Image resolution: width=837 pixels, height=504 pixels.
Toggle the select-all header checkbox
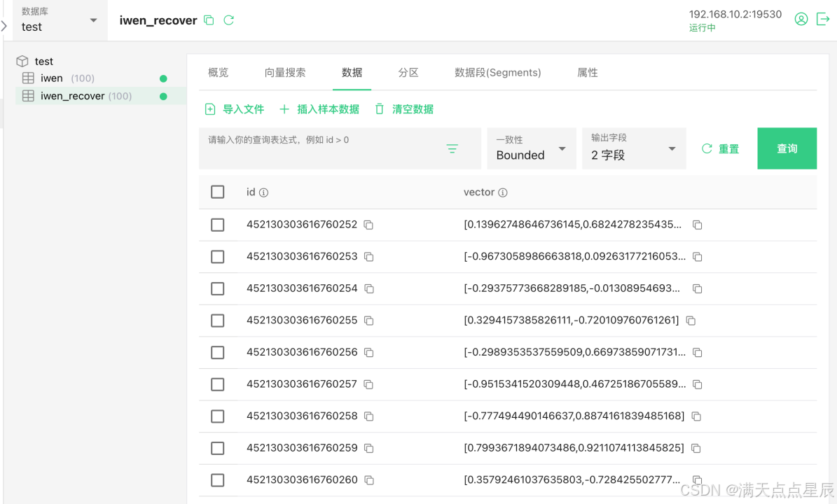217,192
